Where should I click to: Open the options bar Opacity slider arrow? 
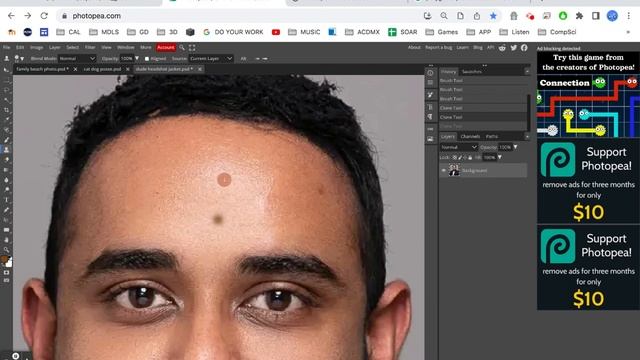tap(137, 58)
